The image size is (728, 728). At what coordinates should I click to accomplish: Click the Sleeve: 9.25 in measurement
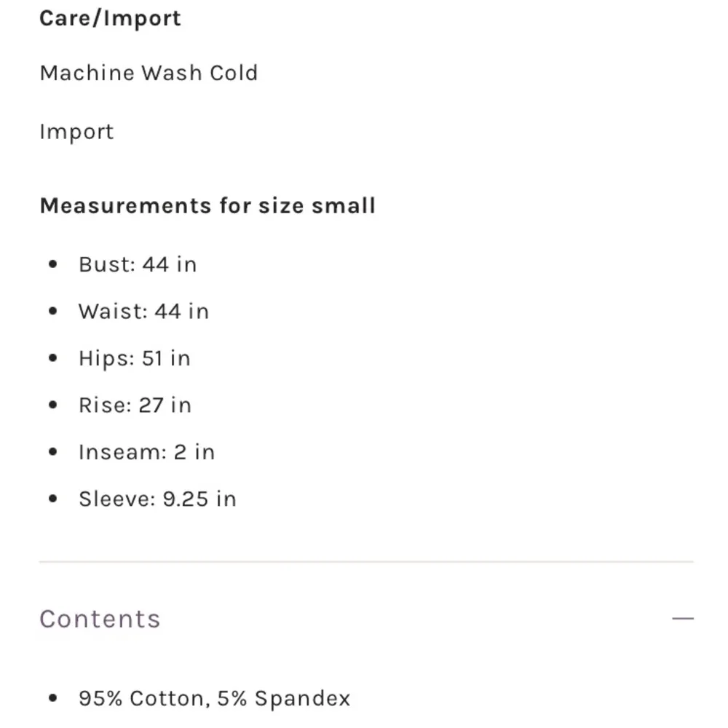(157, 499)
